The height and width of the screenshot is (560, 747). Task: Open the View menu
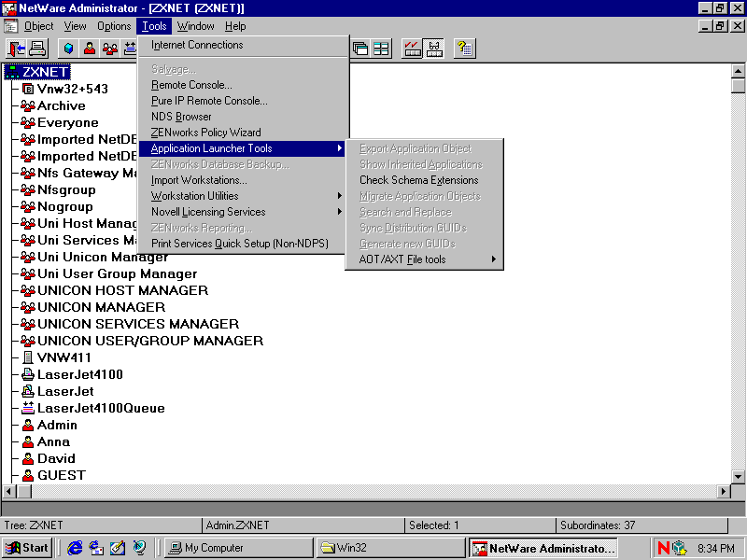tap(76, 26)
